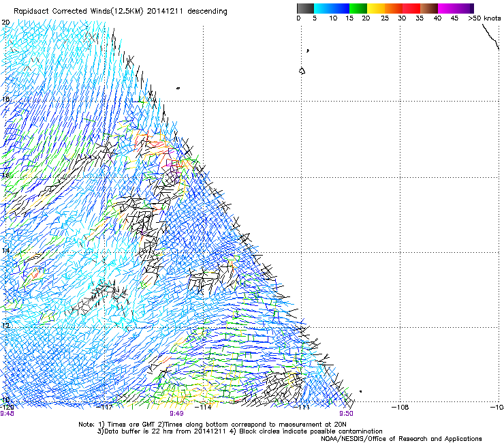Click the green 15-20 knots legend segment
The image size is (504, 443).
point(358,8)
